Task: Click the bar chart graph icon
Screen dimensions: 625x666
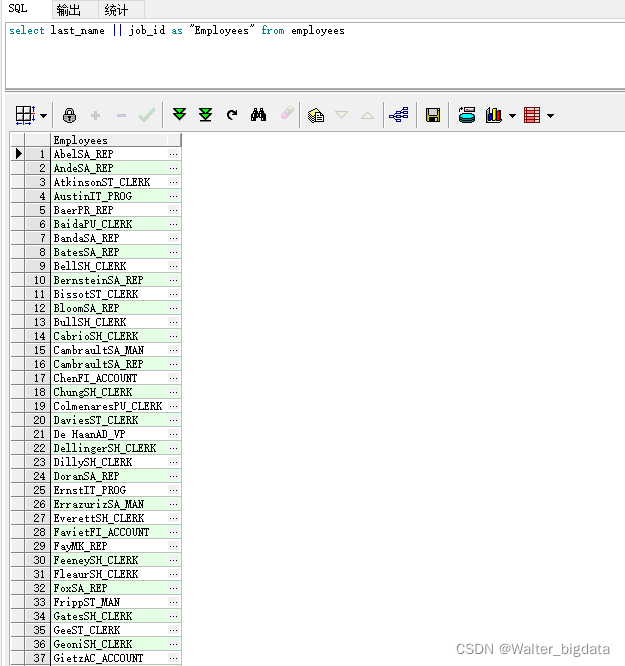Action: coord(494,115)
